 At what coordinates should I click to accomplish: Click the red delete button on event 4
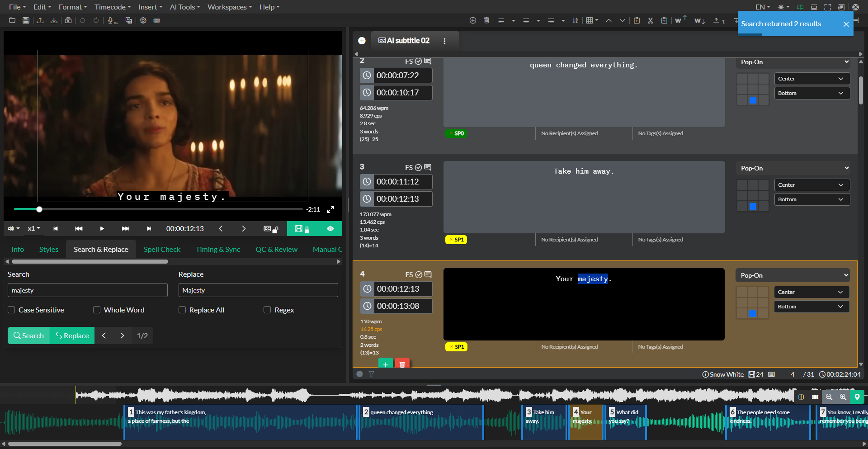[402, 364]
